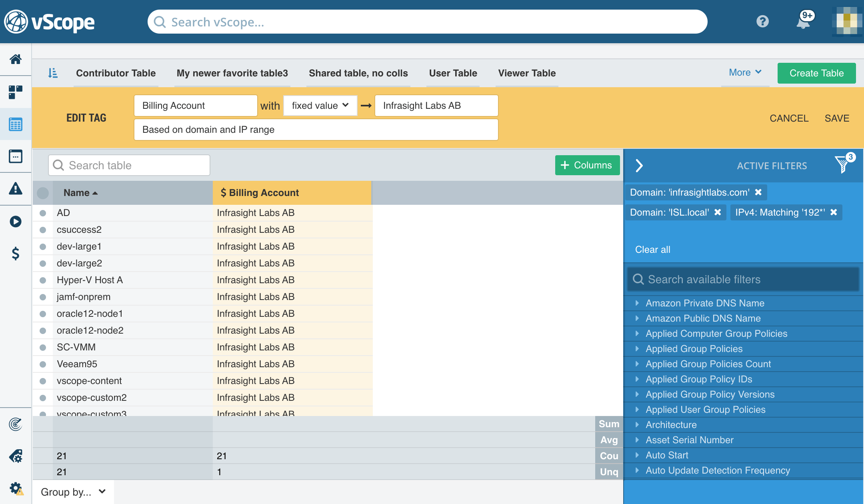The width and height of the screenshot is (864, 504).
Task: Click the Columns button
Action: 587,165
